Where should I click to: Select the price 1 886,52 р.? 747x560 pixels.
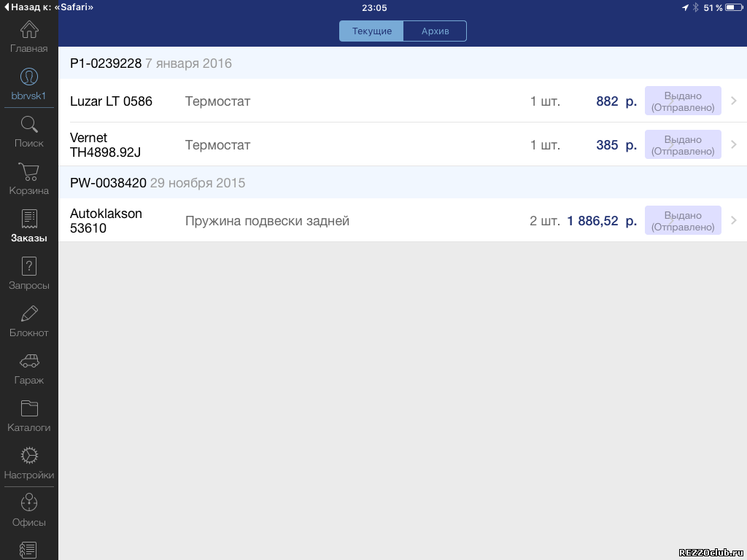pos(602,221)
